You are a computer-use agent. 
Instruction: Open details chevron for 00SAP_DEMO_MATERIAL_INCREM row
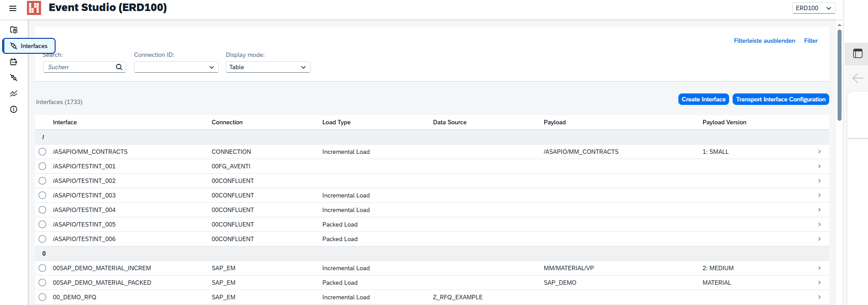pyautogui.click(x=819, y=268)
